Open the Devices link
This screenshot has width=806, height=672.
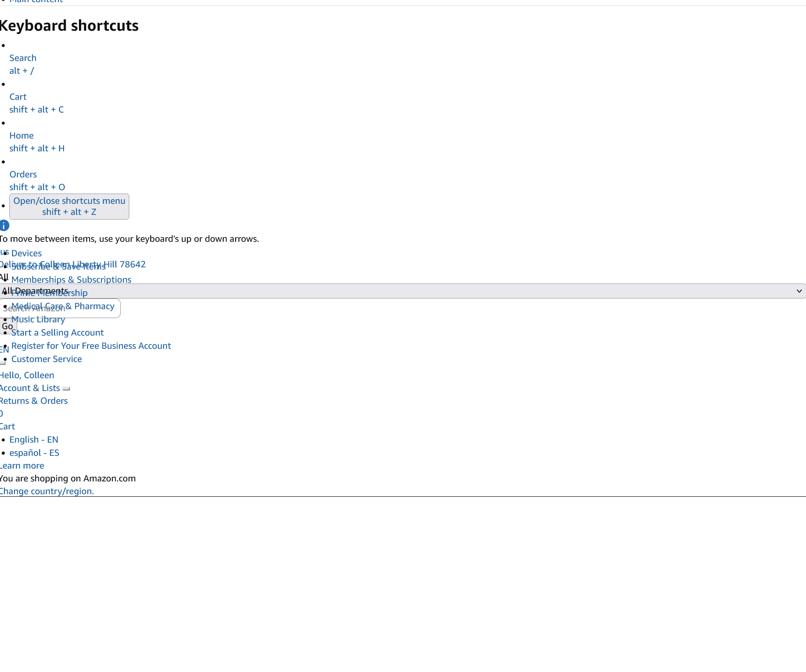[26, 253]
